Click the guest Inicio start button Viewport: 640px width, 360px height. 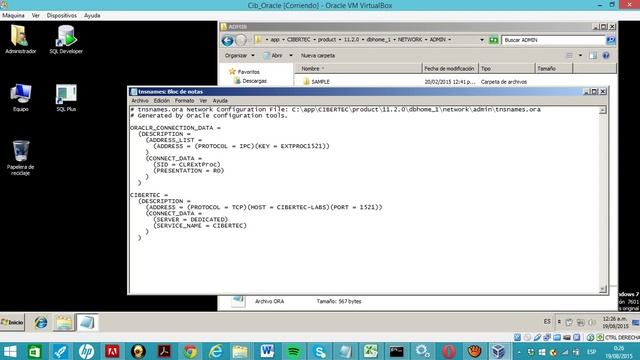click(x=12, y=322)
